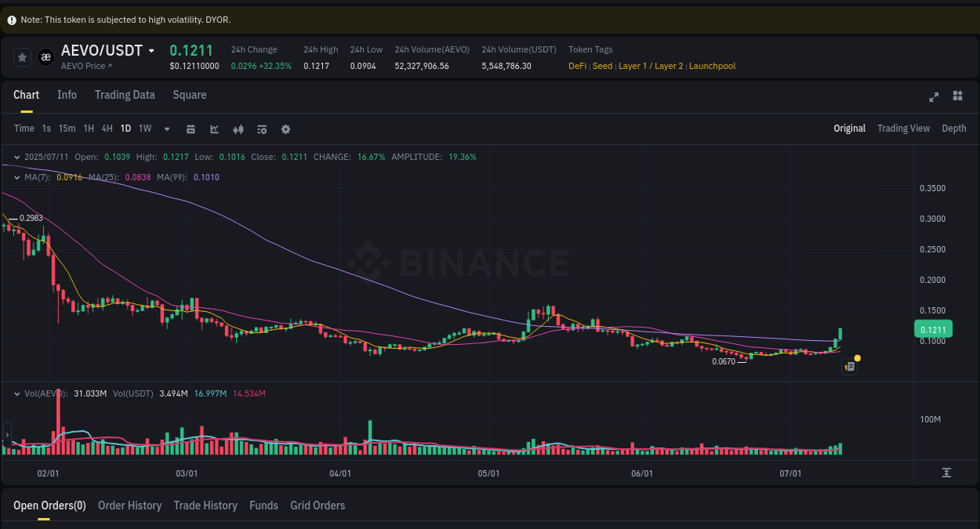Screen dimensions: 980x529
Task: Switch to the Trading Data tab
Action: [x=125, y=94]
